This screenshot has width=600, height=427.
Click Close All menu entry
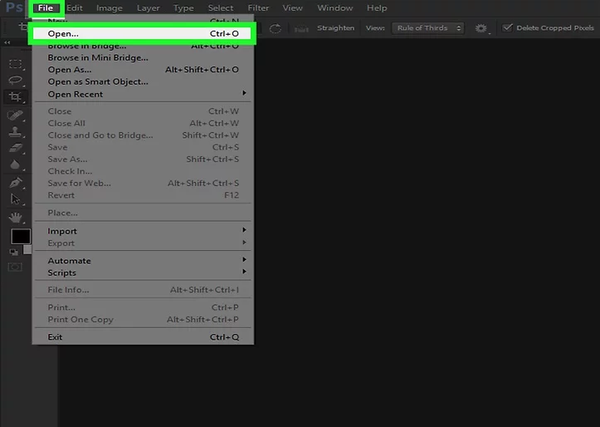143,123
